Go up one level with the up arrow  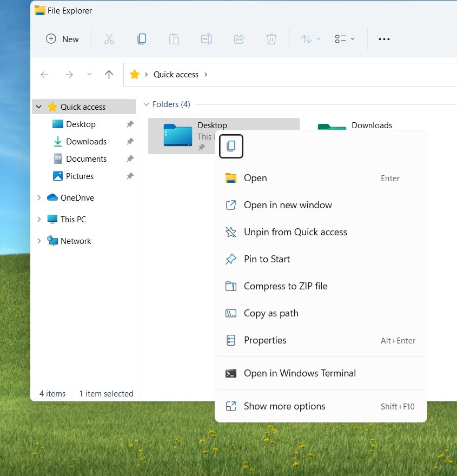109,75
